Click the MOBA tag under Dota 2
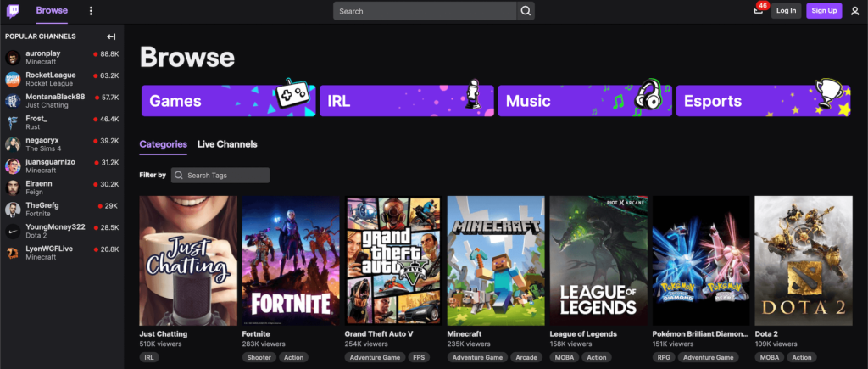 770,357
